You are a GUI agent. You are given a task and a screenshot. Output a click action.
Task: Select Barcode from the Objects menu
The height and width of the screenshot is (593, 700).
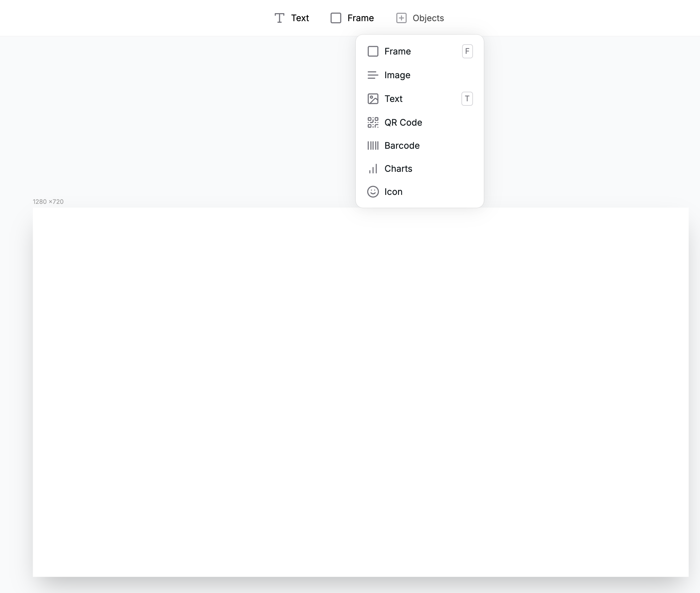point(402,145)
